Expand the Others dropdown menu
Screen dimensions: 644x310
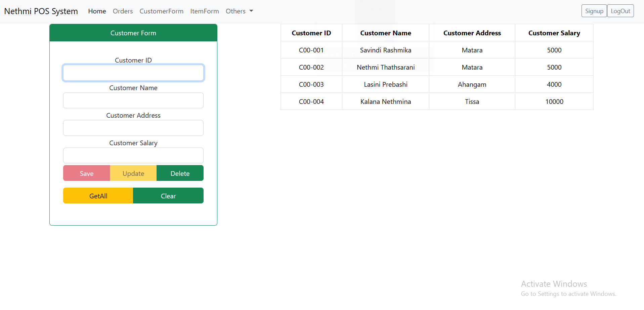tap(239, 11)
